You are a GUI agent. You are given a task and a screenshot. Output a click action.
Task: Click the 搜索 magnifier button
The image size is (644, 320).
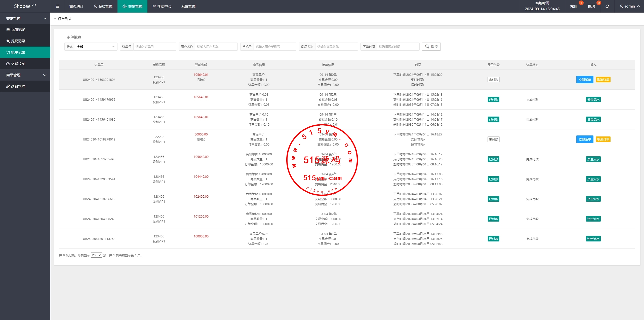431,47
